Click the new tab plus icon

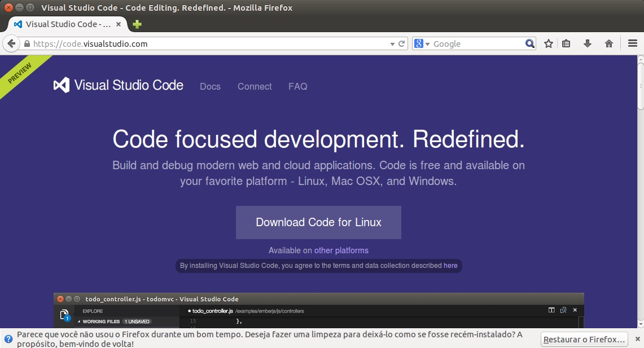137,24
